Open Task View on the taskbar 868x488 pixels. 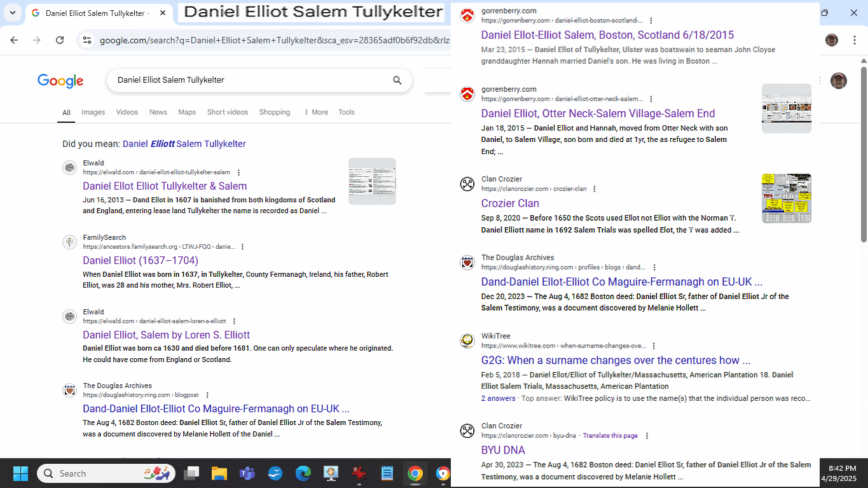point(191,473)
